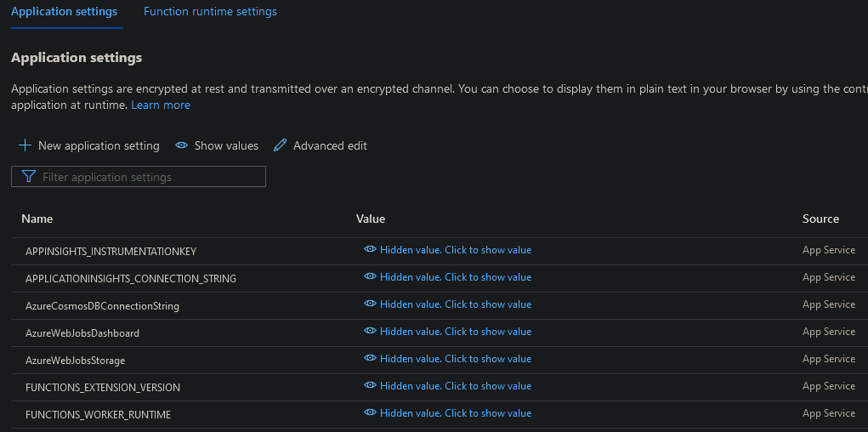This screenshot has width=868, height=432.
Task: Click the funnel filter icon
Action: tap(29, 177)
